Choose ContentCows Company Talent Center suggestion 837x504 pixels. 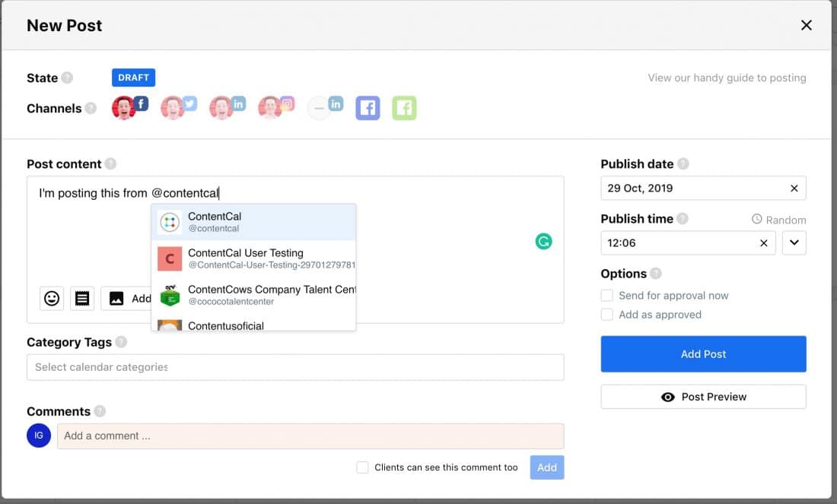point(253,295)
